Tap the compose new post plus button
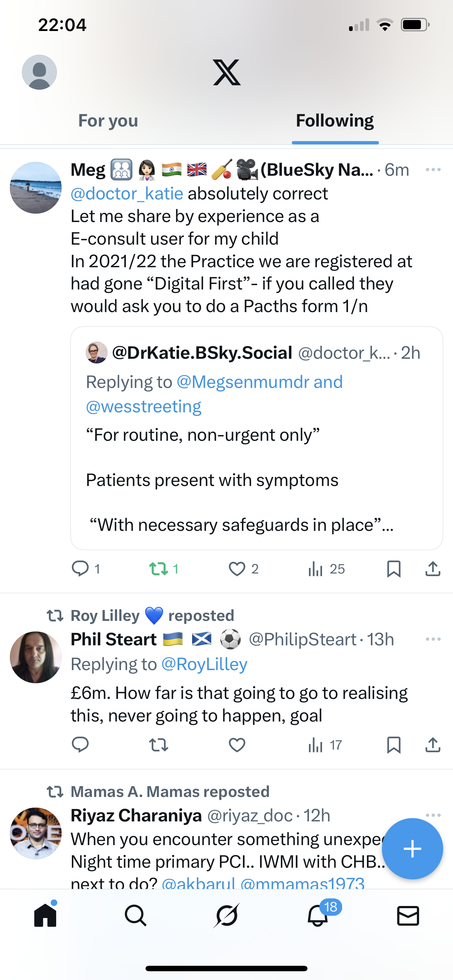The height and width of the screenshot is (980, 453). [x=412, y=849]
